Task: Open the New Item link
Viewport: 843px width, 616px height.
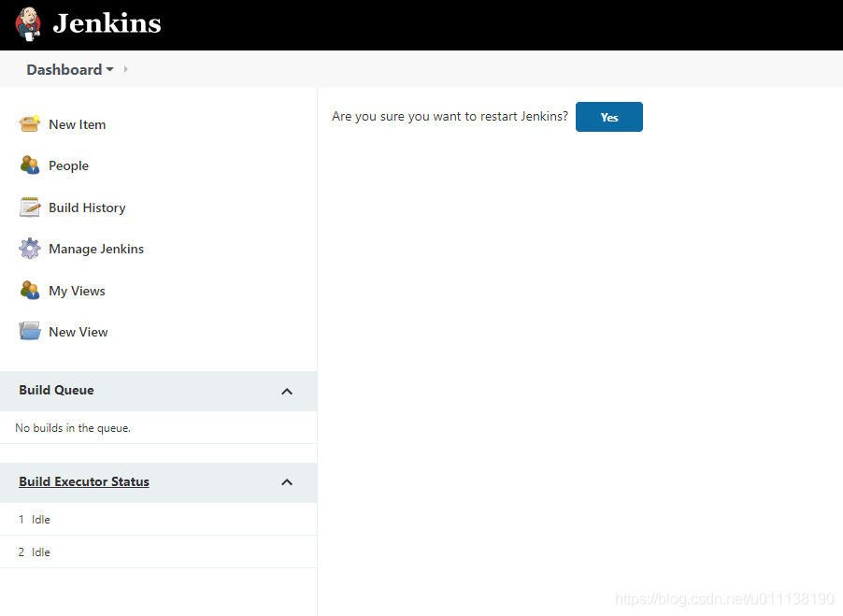Action: [x=77, y=124]
